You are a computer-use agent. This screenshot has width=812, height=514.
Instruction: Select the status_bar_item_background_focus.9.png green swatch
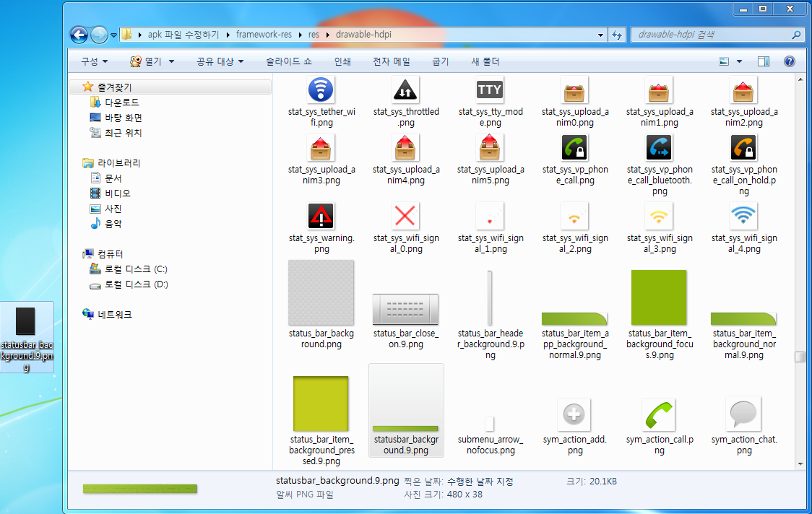click(x=659, y=298)
